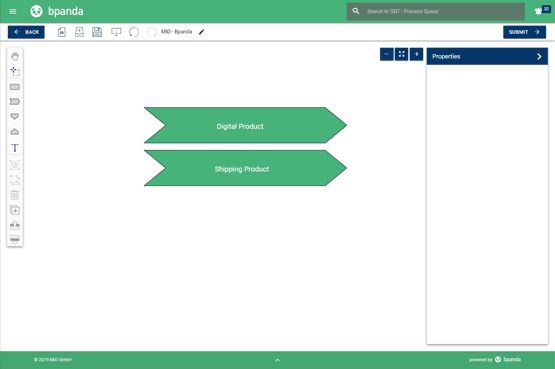
Task: Submit the diagram
Action: point(524,32)
